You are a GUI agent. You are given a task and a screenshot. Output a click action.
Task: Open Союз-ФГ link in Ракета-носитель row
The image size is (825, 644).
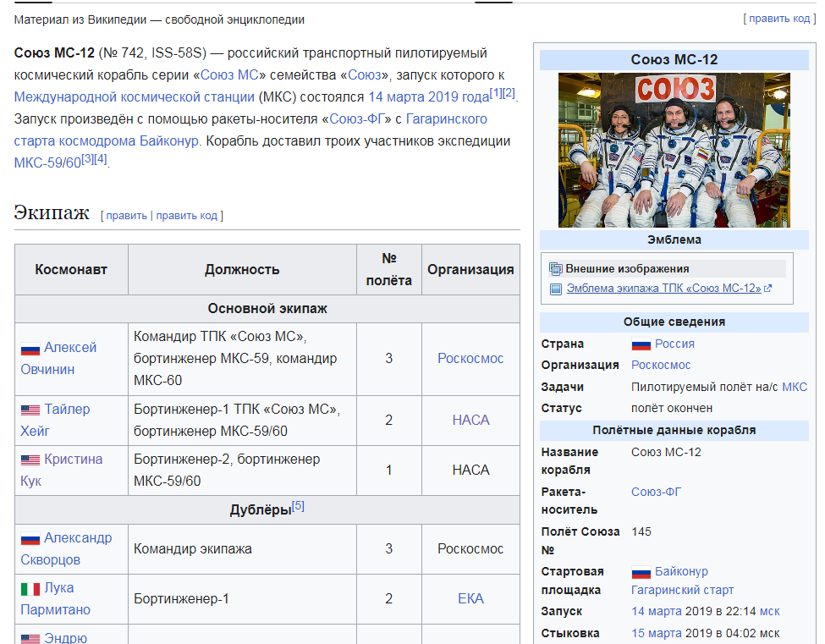656,492
